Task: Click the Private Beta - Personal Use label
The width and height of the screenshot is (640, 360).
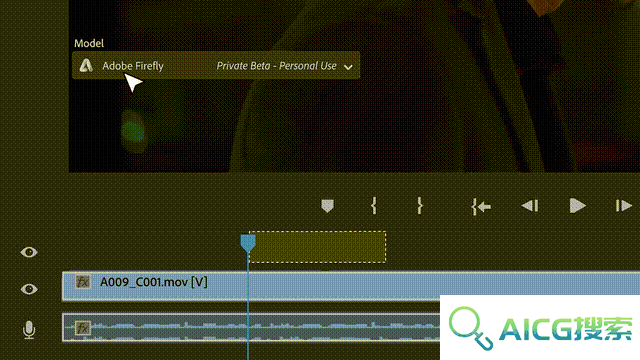Action: click(276, 66)
